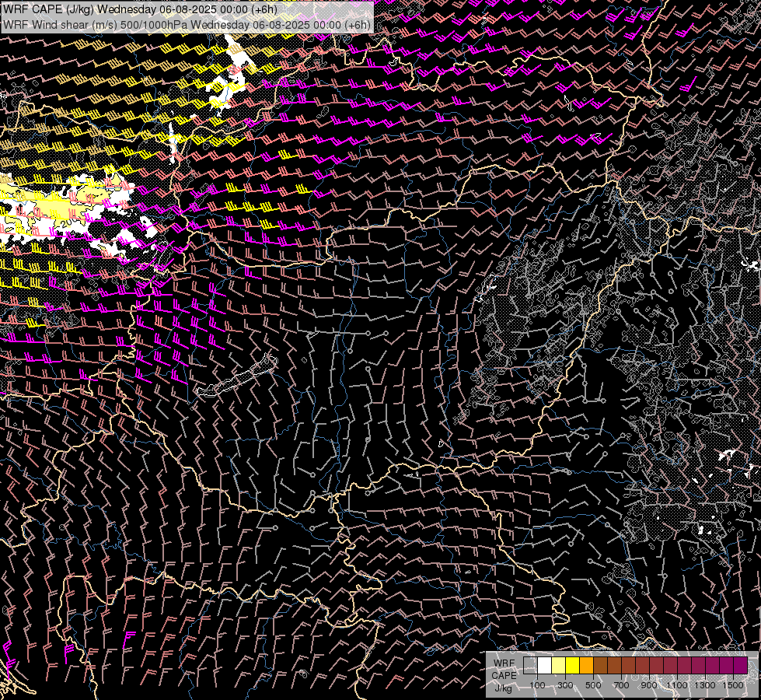The width and height of the screenshot is (761, 700).
Task: Click the 200 contour label on the map
Action: pos(70,222)
